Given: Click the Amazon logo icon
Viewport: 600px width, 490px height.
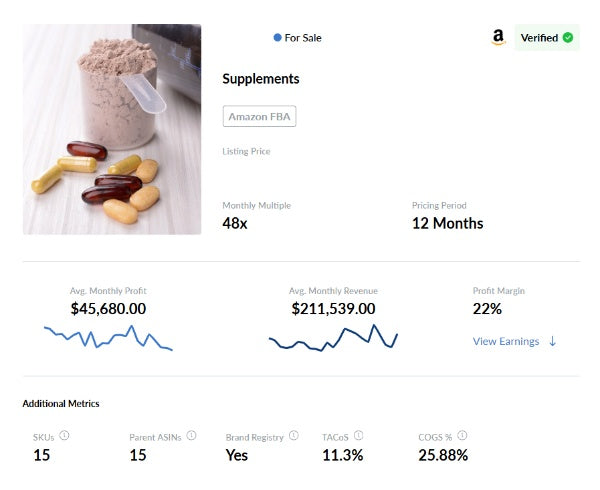Looking at the screenshot, I should click(498, 37).
